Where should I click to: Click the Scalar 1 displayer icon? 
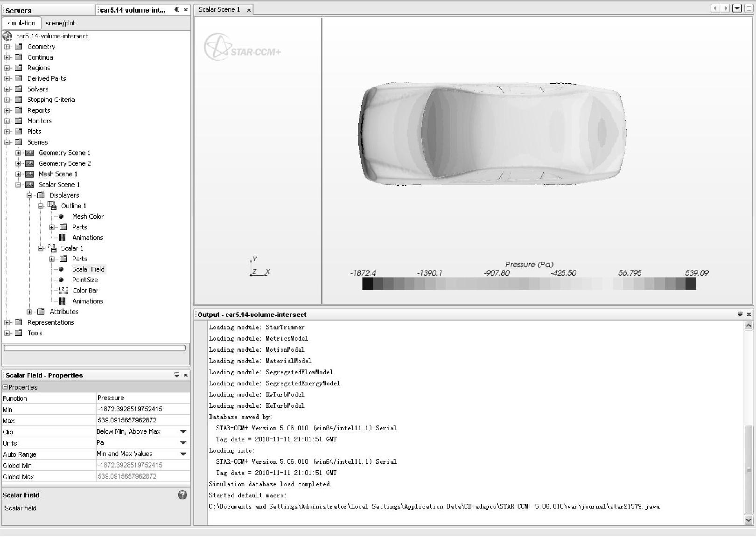point(52,248)
